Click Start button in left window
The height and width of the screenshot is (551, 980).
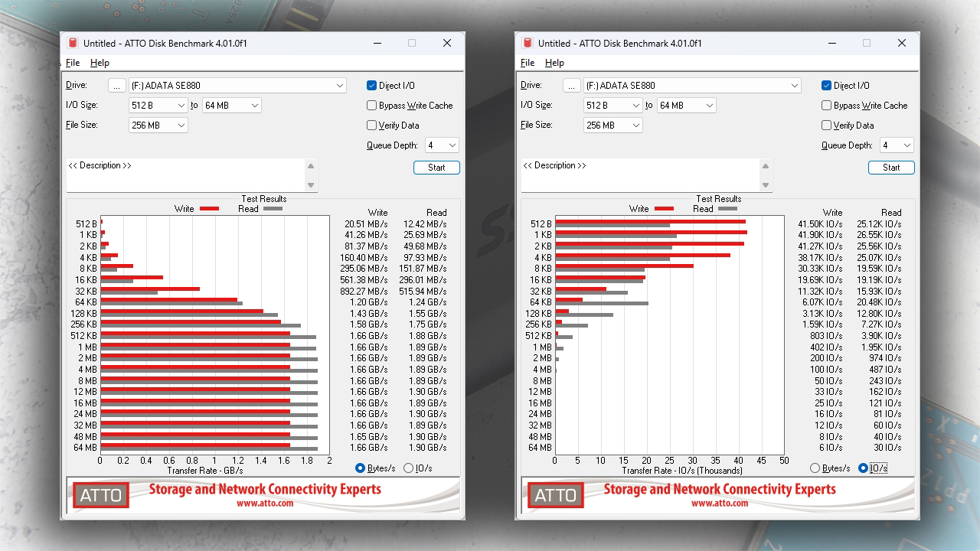coord(436,168)
